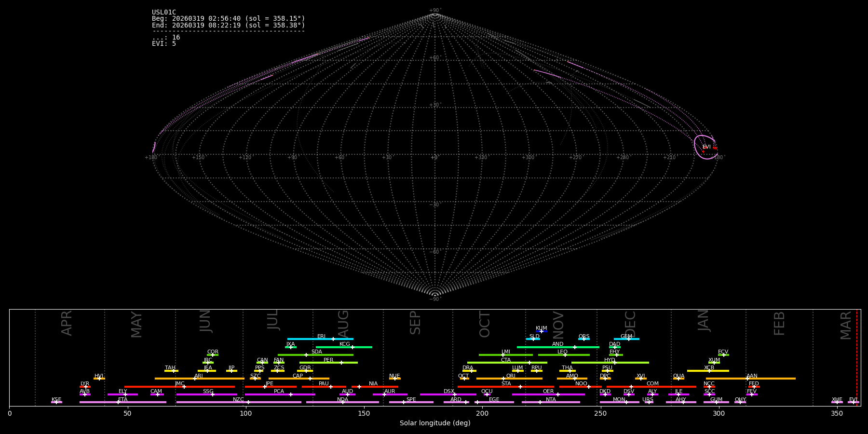Screen dimensions: 868x434
Task: Click the +330 longitude label on map
Action: pyautogui.click(x=481, y=158)
